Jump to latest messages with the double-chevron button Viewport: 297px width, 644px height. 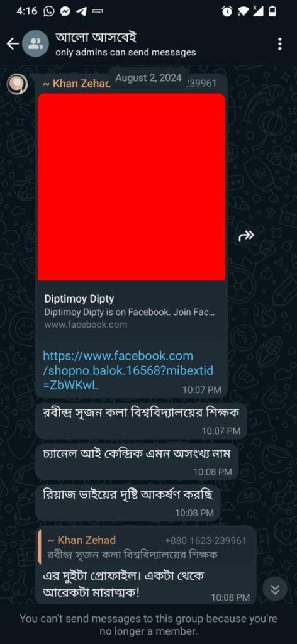[x=275, y=590]
